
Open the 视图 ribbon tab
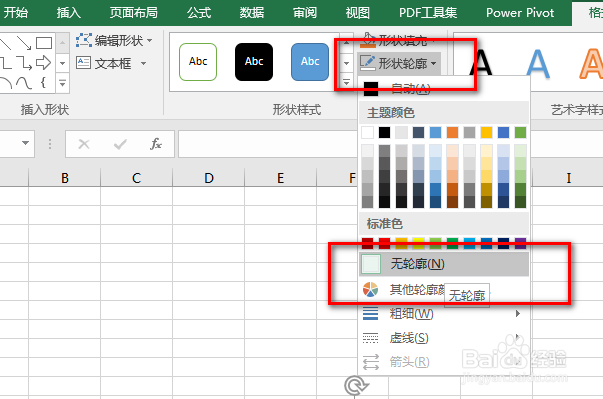pos(358,13)
